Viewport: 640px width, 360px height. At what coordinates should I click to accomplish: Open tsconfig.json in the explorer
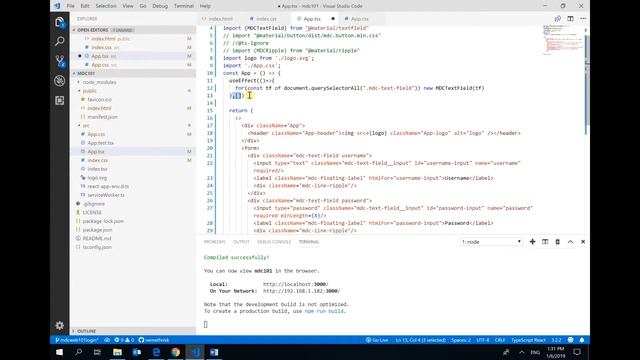[x=97, y=247]
